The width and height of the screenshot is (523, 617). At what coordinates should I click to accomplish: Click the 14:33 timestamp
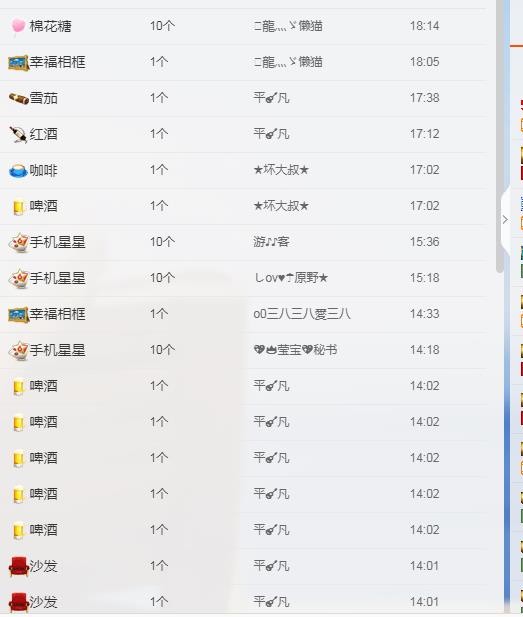424,314
